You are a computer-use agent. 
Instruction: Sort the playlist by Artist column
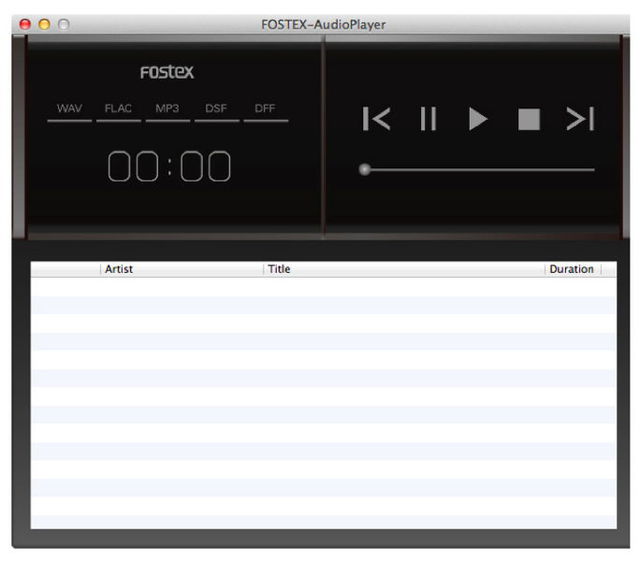[x=182, y=269]
